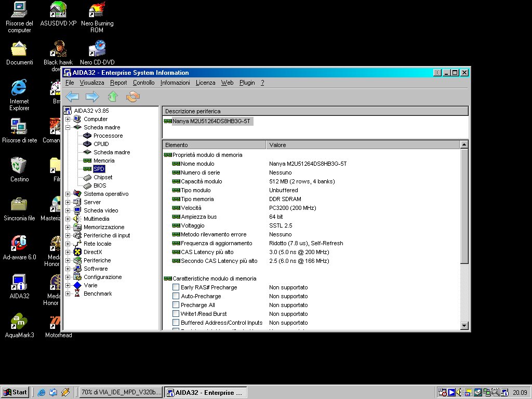This screenshot has height=399, width=532.
Task: Click the system tray clock
Action: click(x=520, y=393)
